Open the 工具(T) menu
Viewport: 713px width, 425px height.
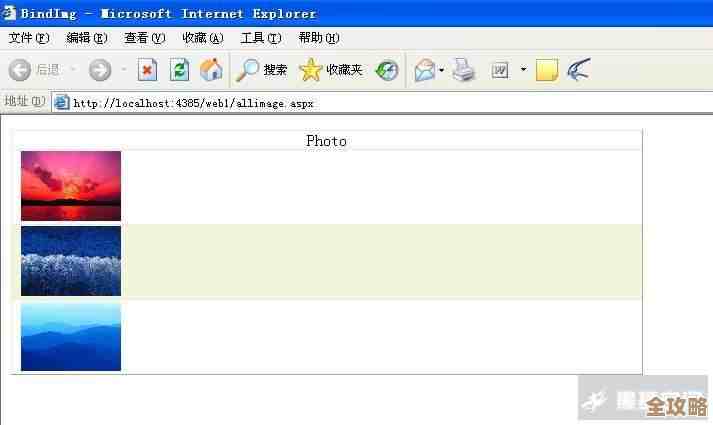point(261,38)
